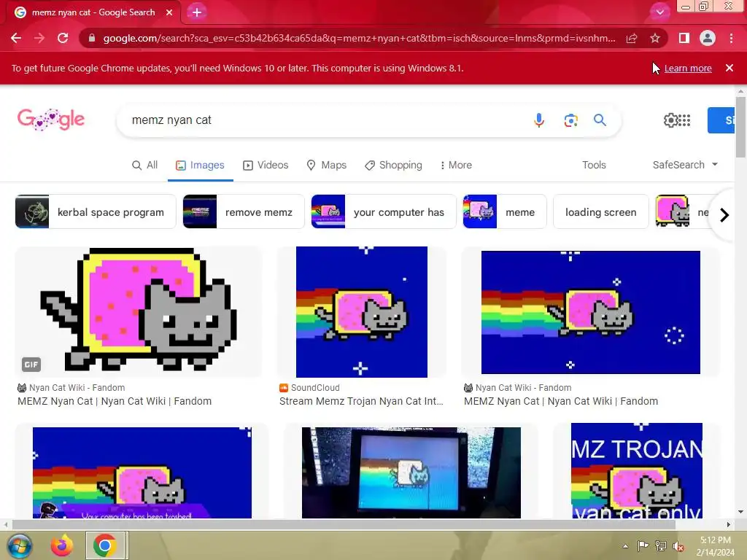The height and width of the screenshot is (560, 747).
Task: Open the SoundCloud Nyan Cat thumbnail
Action: [362, 312]
